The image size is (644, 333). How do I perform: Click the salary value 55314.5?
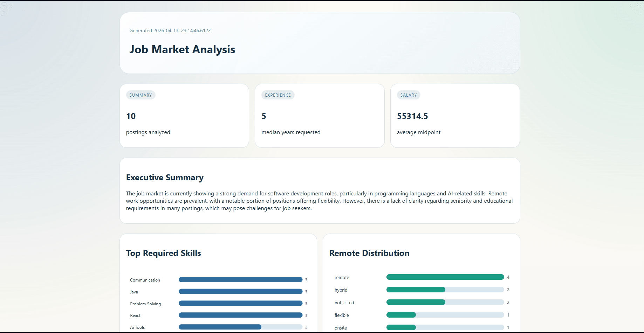412,116
